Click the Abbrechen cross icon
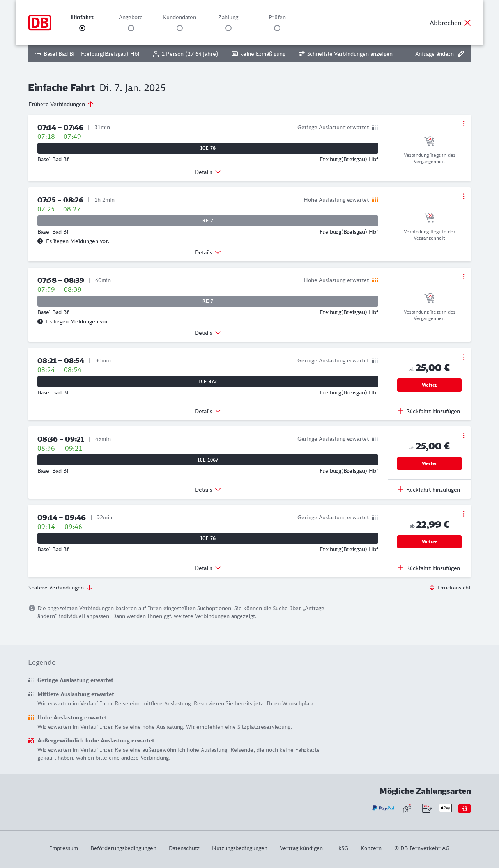The height and width of the screenshot is (868, 499). [x=467, y=23]
